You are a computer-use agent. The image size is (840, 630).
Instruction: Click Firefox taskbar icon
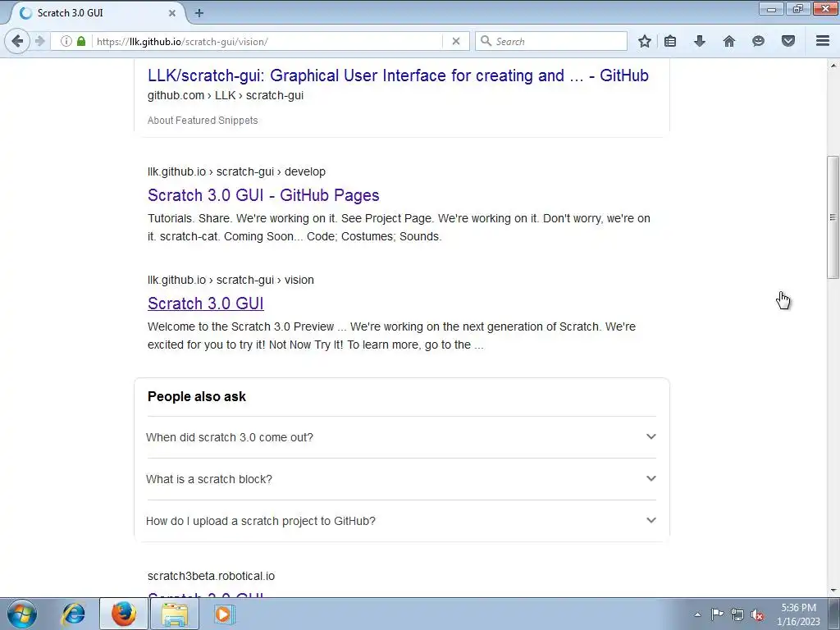(124, 614)
